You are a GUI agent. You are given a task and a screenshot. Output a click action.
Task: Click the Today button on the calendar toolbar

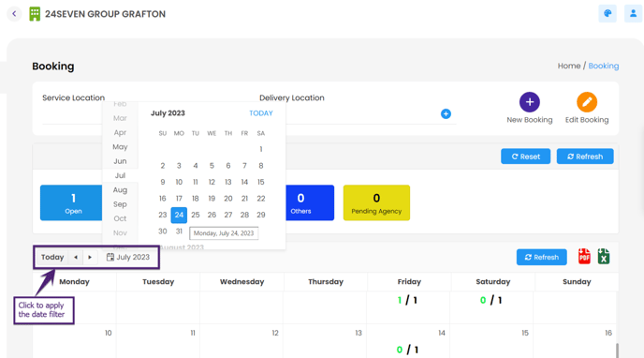(x=52, y=258)
